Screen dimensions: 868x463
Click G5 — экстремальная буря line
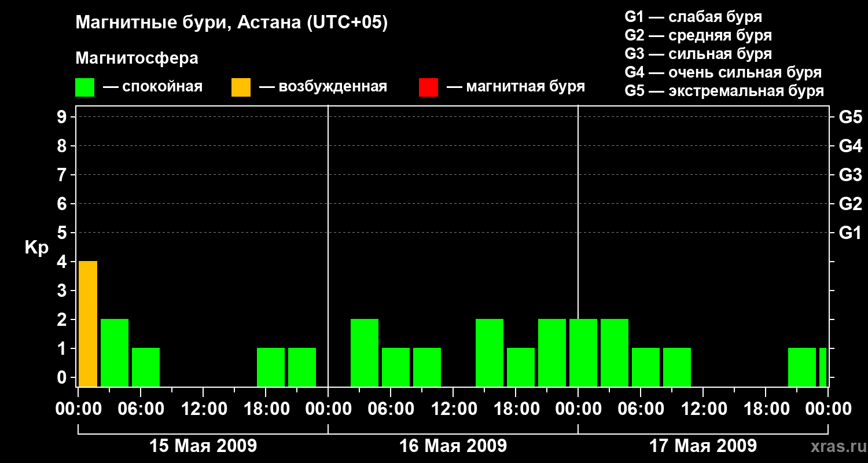(x=724, y=91)
